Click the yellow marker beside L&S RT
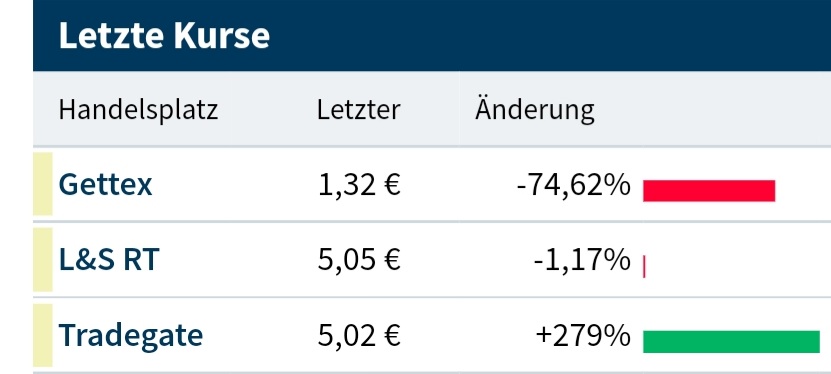831x374 pixels. (43, 260)
